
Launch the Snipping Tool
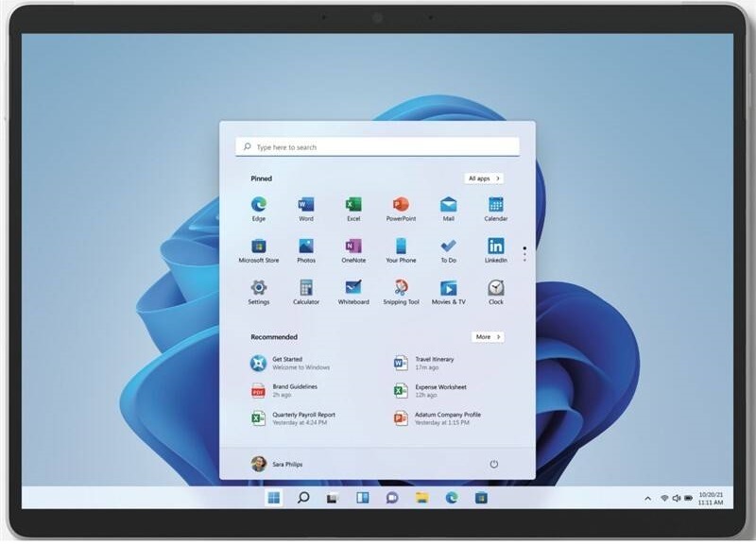tap(401, 292)
